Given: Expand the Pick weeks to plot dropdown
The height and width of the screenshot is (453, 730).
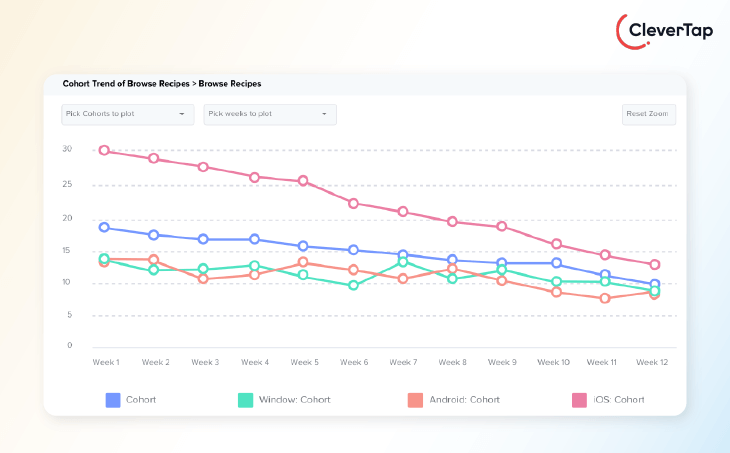Looking at the screenshot, I should pyautogui.click(x=269, y=114).
